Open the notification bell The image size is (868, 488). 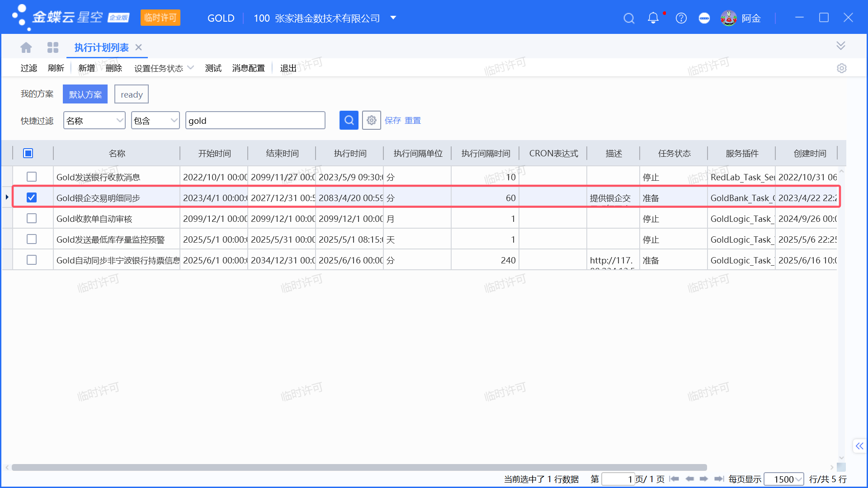point(653,18)
